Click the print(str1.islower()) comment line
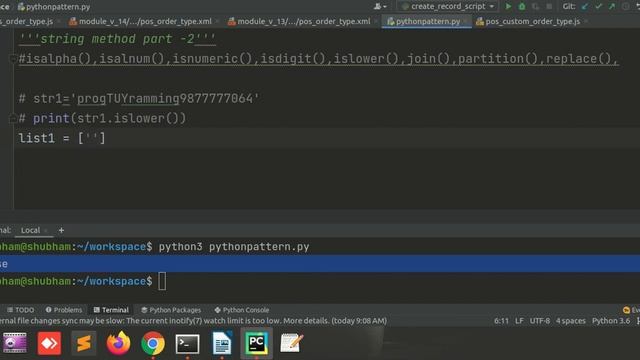The height and width of the screenshot is (360, 640). [x=102, y=118]
